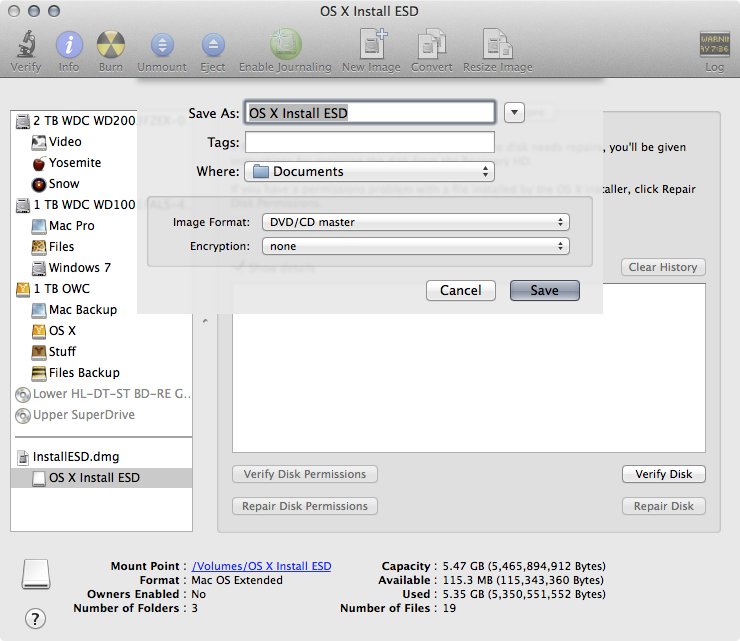Select the Mac Backup volume icon
This screenshot has height=641, width=740.
[39, 310]
